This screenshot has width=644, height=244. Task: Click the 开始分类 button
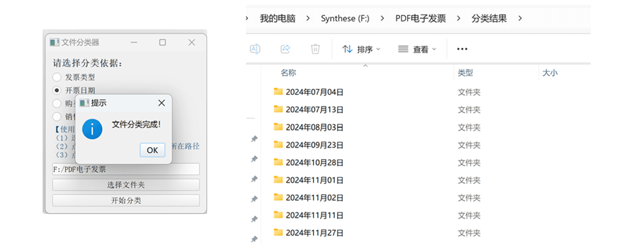pyautogui.click(x=126, y=201)
